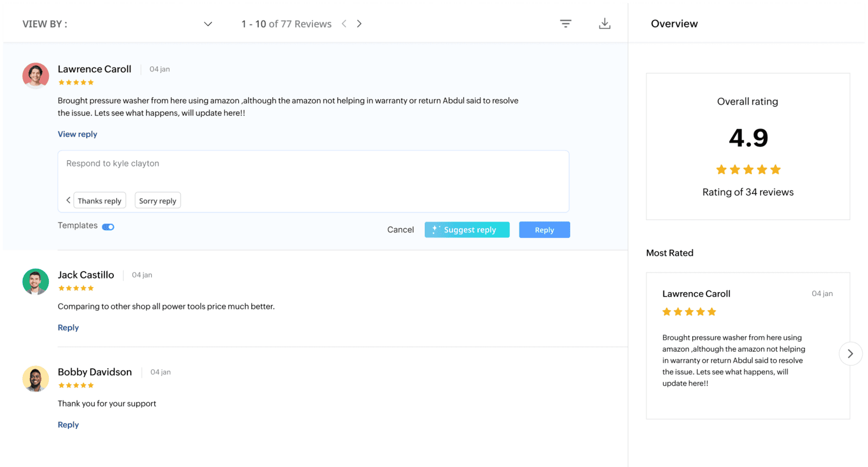Screen dimensions: 868x467
Task: Go to next page of reviews
Action: pyautogui.click(x=359, y=24)
